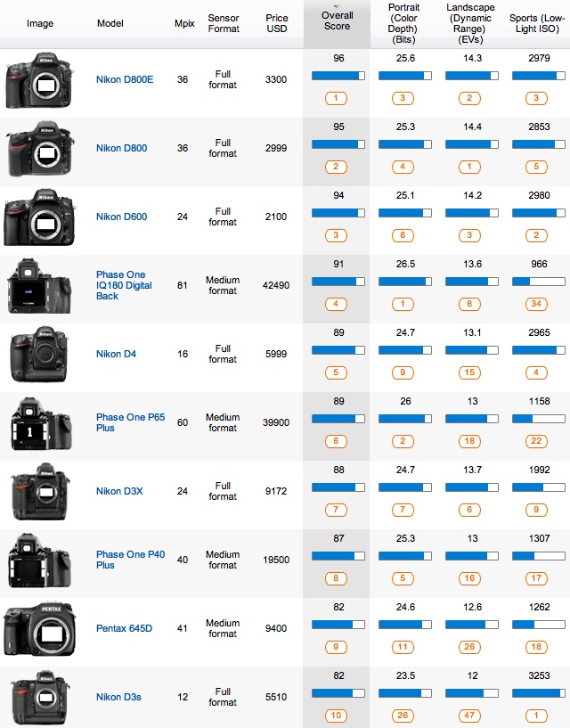Click Nikon D800 overall score bar

pyautogui.click(x=337, y=144)
